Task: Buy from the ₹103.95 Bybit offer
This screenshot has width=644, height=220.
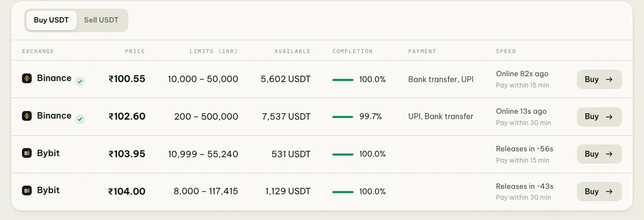Action: coord(599,154)
